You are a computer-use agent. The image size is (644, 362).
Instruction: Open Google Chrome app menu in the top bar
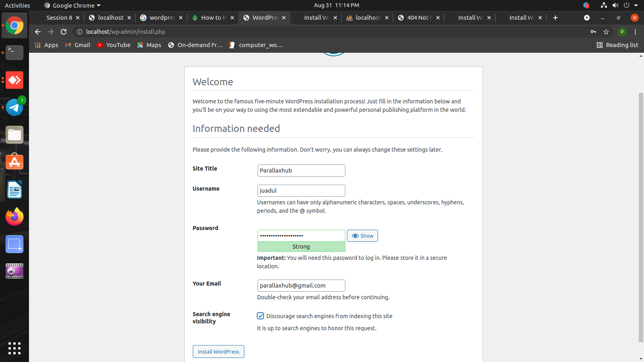click(72, 5)
